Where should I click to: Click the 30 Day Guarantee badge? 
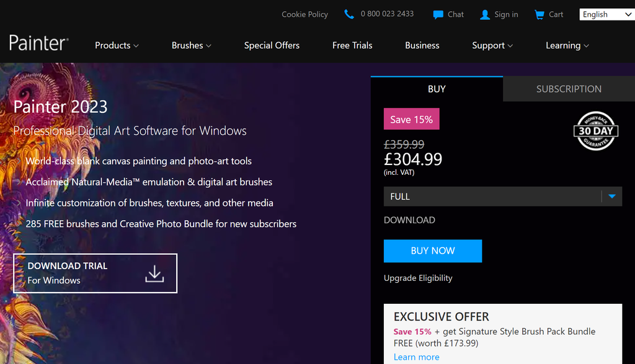[595, 131]
